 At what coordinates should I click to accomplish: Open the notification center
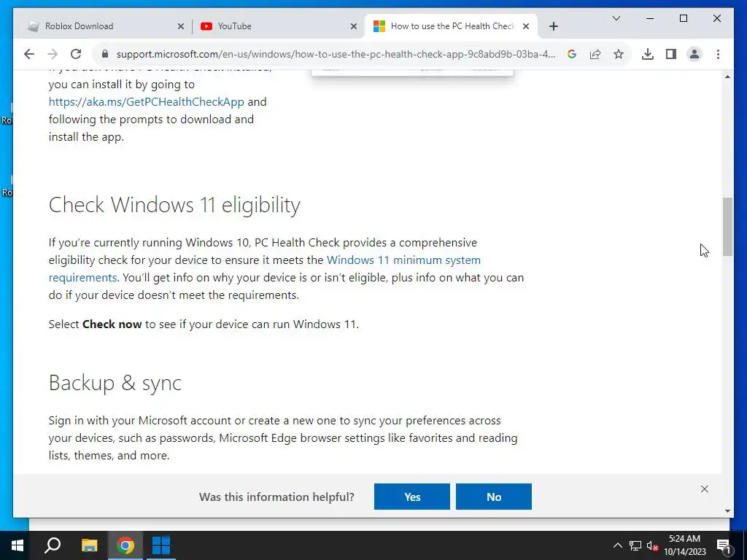click(x=724, y=545)
